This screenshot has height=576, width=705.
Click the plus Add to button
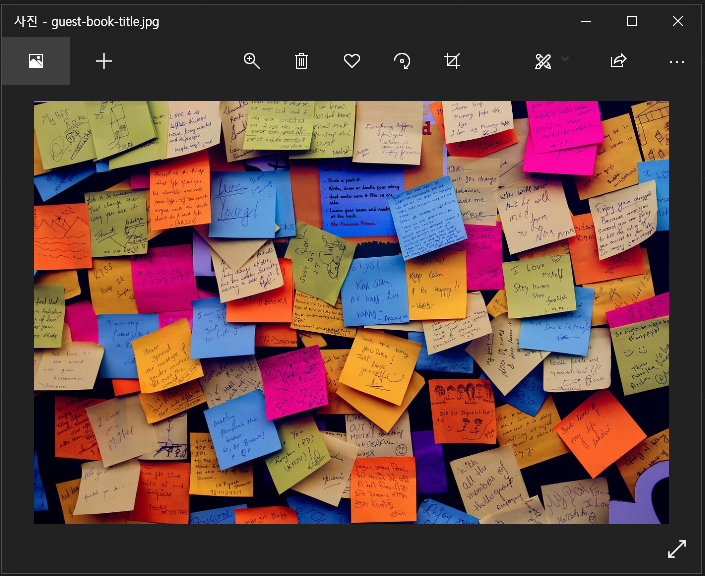click(x=104, y=61)
